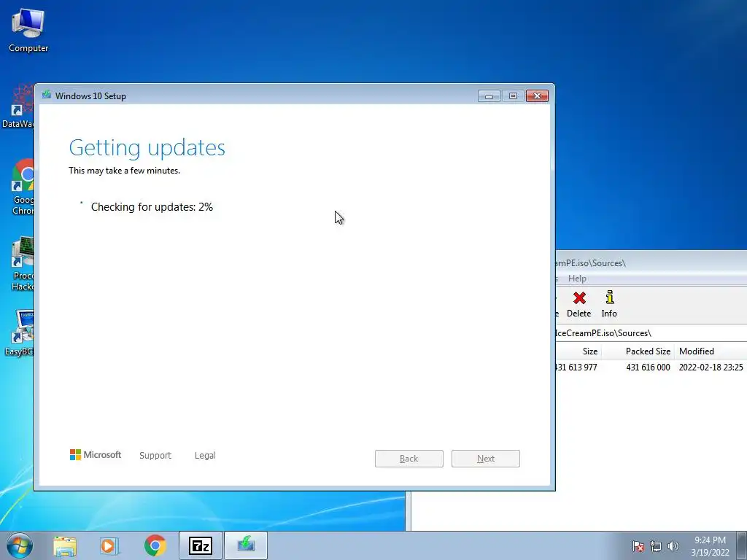Sort by the Packed Size column header
This screenshot has height=560, width=747.
(x=638, y=351)
